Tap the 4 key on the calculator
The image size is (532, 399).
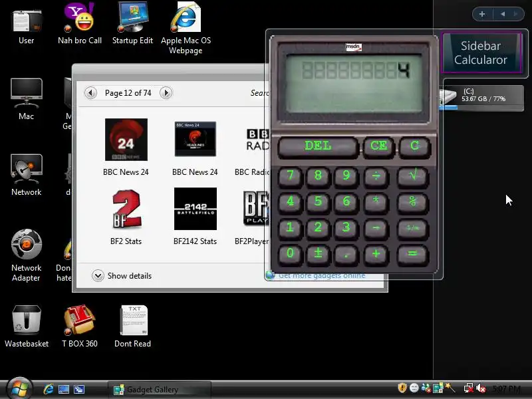coord(290,203)
